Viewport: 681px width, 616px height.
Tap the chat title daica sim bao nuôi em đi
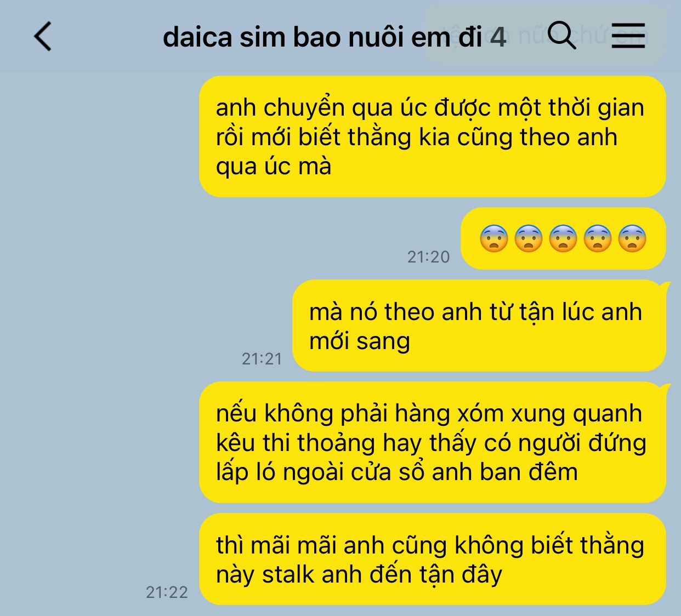click(322, 37)
